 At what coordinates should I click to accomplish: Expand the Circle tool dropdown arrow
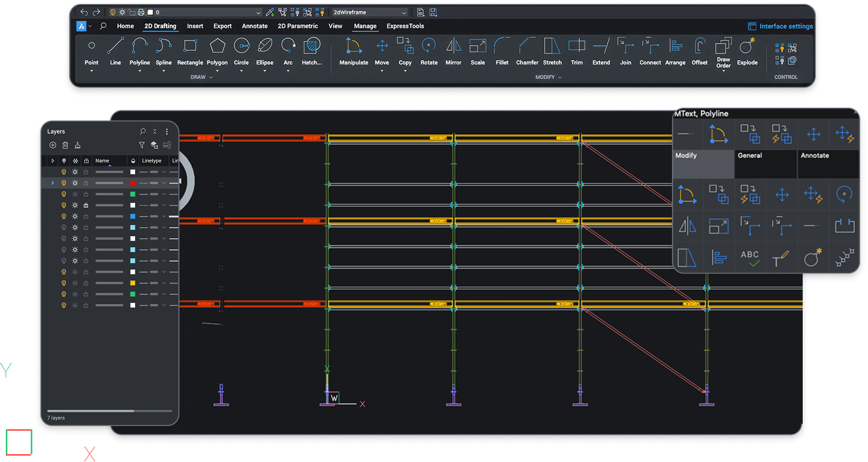click(241, 70)
